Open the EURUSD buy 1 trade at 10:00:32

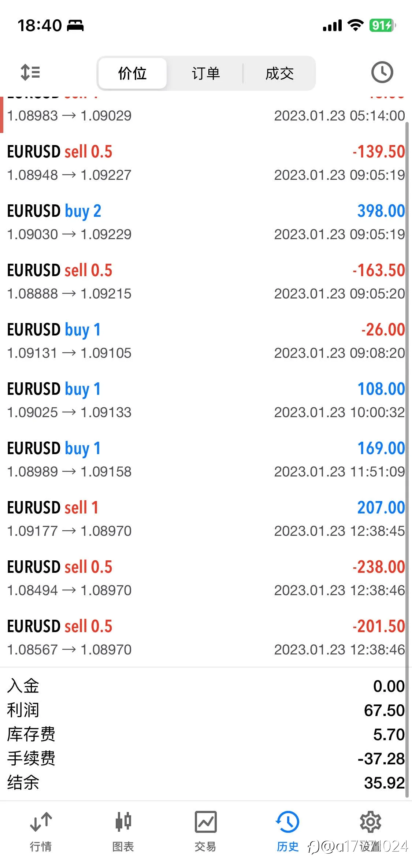pyautogui.click(x=206, y=400)
